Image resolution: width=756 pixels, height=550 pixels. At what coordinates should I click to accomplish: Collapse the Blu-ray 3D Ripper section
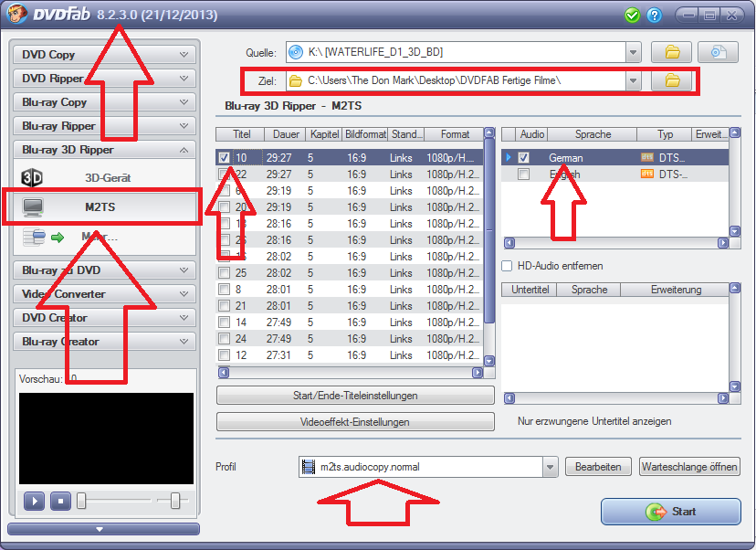point(105,150)
